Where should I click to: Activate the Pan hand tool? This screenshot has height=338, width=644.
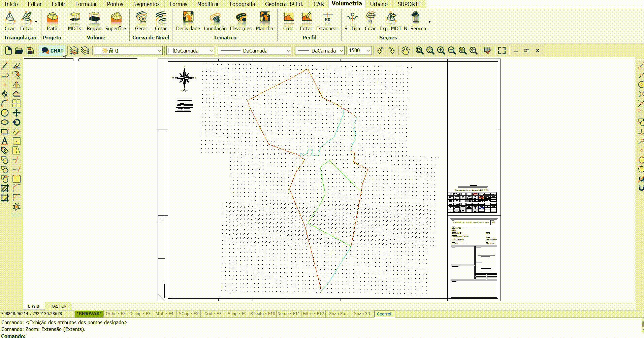coord(406,50)
